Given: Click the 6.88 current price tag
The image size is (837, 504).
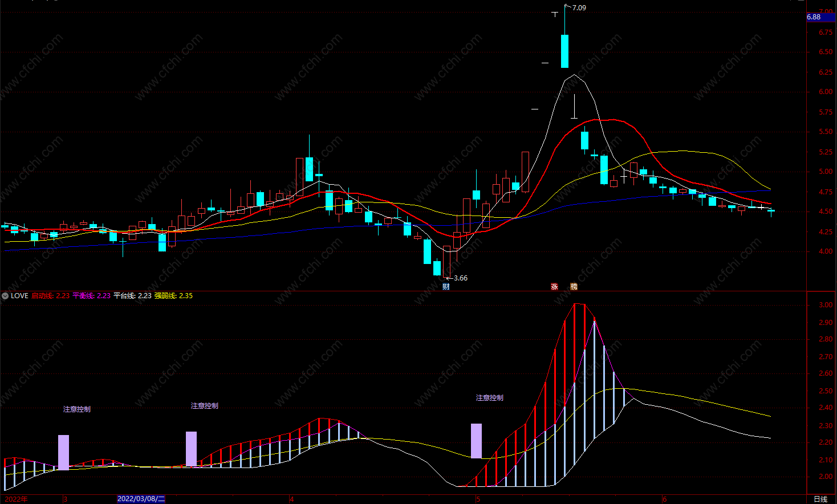Looking at the screenshot, I should [x=821, y=17].
